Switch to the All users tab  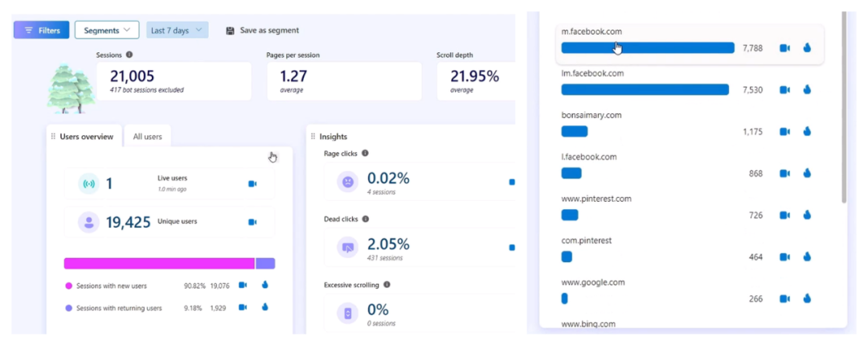click(147, 137)
